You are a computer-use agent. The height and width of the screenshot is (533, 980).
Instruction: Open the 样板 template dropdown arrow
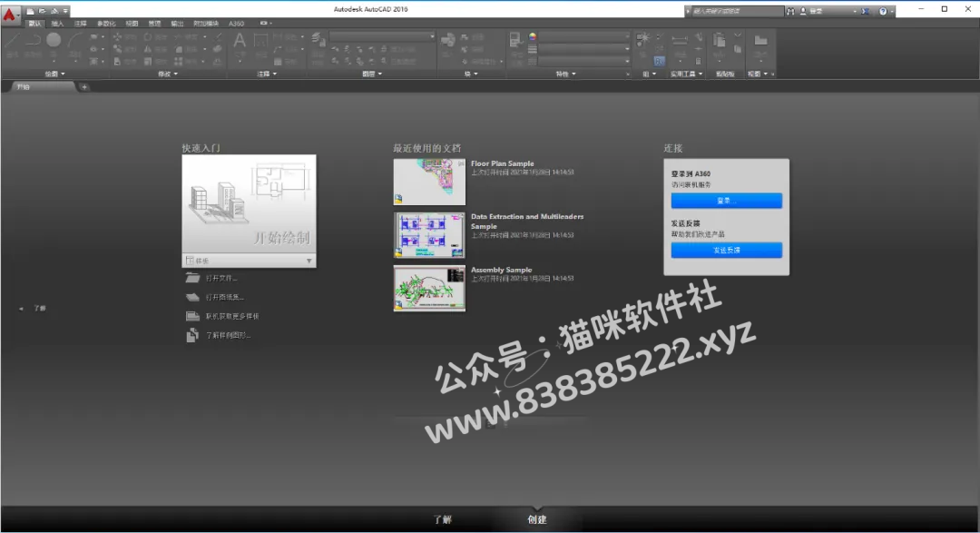[x=309, y=261]
